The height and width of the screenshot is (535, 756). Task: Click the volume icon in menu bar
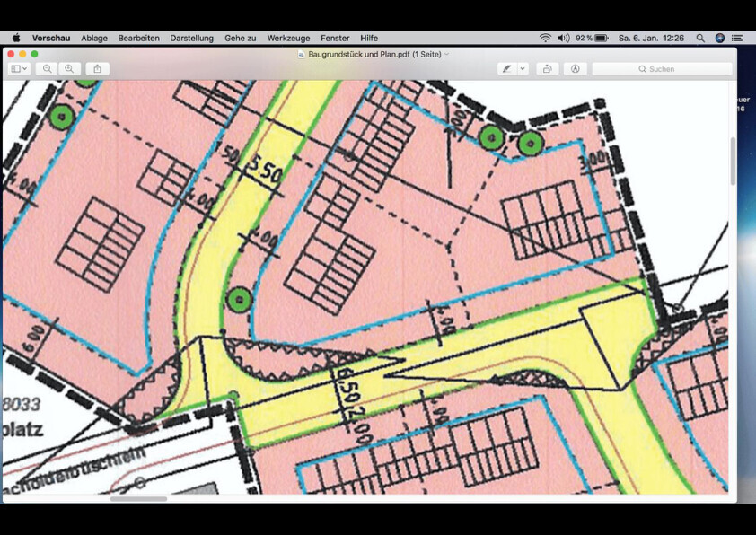click(563, 39)
